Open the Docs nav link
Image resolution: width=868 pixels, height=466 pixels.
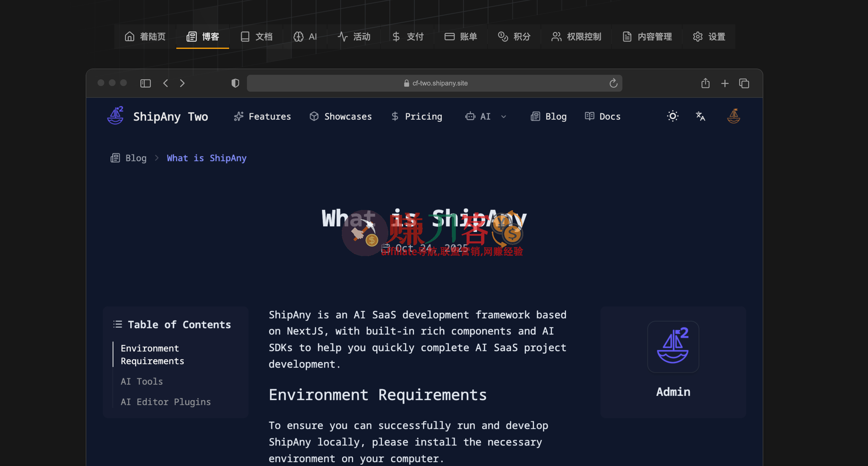coord(603,116)
